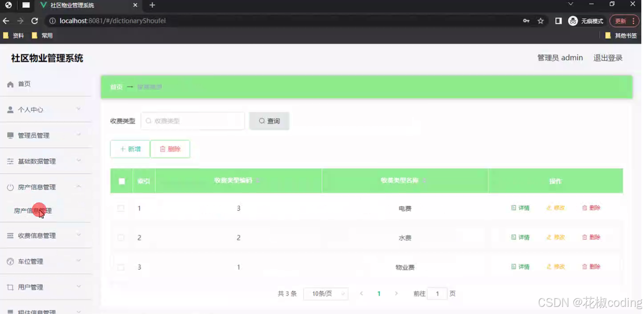Viewport: 644px width, 314px height.
Task: Click the 退出登录 link
Action: (608, 58)
